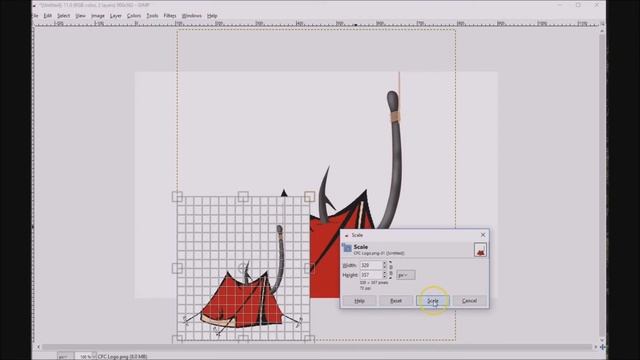Click Help button in the Scale dialog

(x=359, y=301)
